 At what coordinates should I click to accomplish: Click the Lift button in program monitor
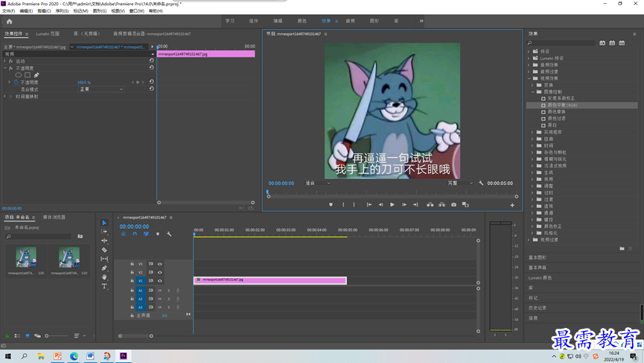pos(430,205)
